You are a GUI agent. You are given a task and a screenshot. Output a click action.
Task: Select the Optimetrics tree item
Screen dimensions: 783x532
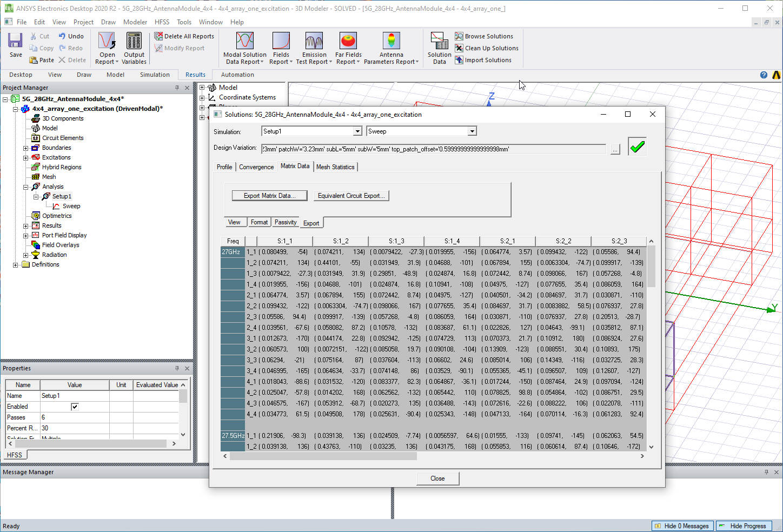57,216
